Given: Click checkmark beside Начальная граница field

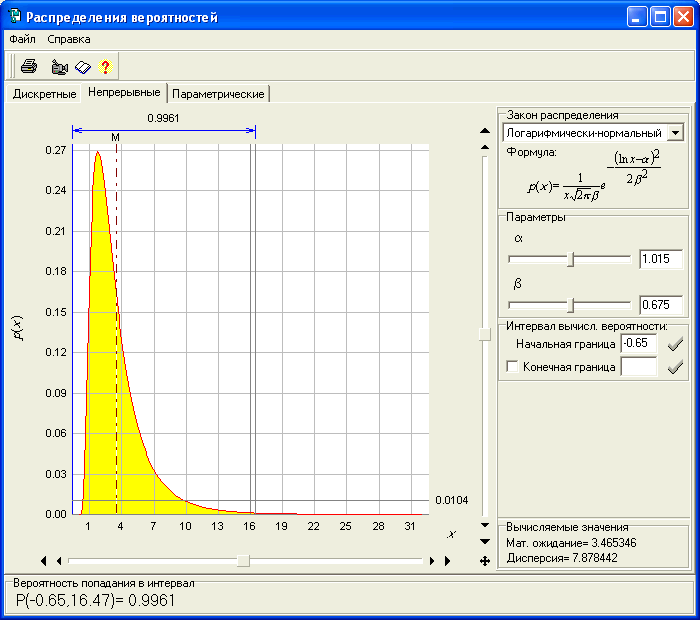Looking at the screenshot, I should [x=675, y=344].
